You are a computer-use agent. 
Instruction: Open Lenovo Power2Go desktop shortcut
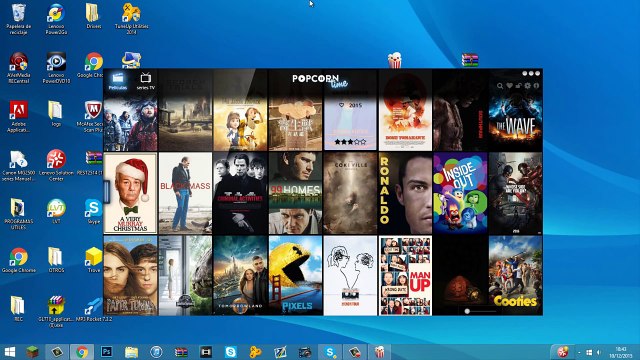click(x=56, y=19)
